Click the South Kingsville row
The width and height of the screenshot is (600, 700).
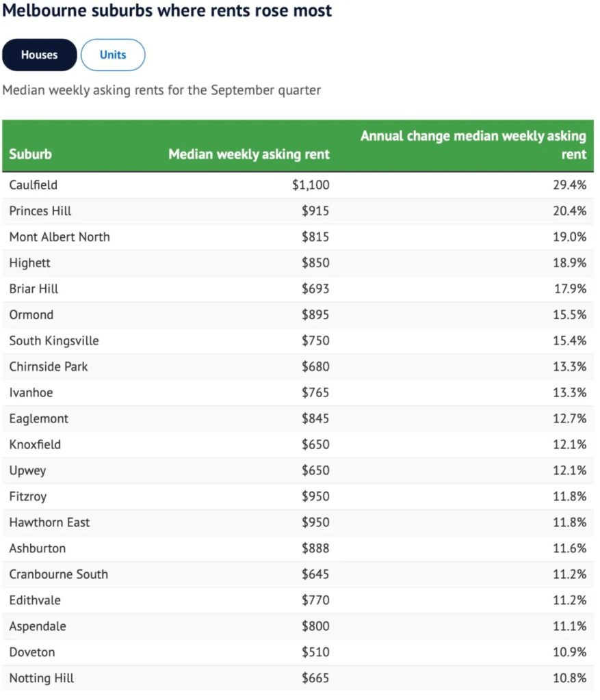pyautogui.click(x=54, y=341)
